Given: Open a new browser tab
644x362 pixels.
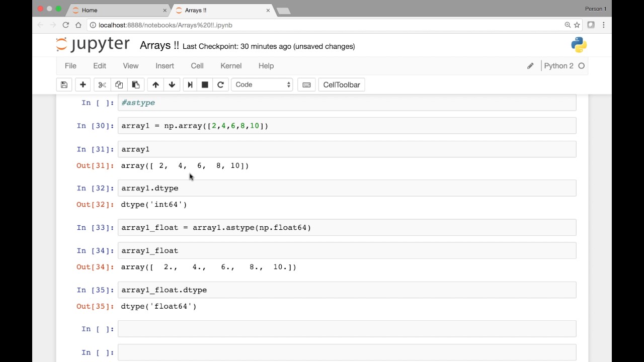Looking at the screenshot, I should coord(283,11).
